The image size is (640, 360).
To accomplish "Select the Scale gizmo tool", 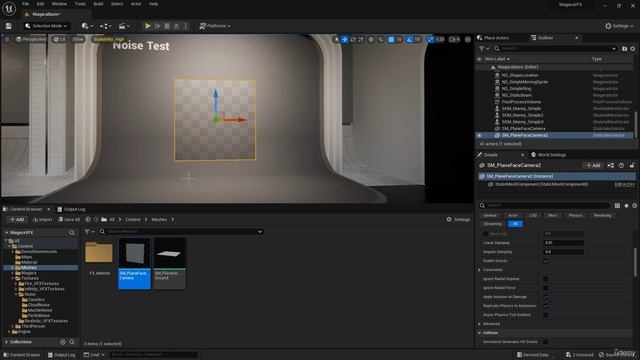I will coord(361,39).
